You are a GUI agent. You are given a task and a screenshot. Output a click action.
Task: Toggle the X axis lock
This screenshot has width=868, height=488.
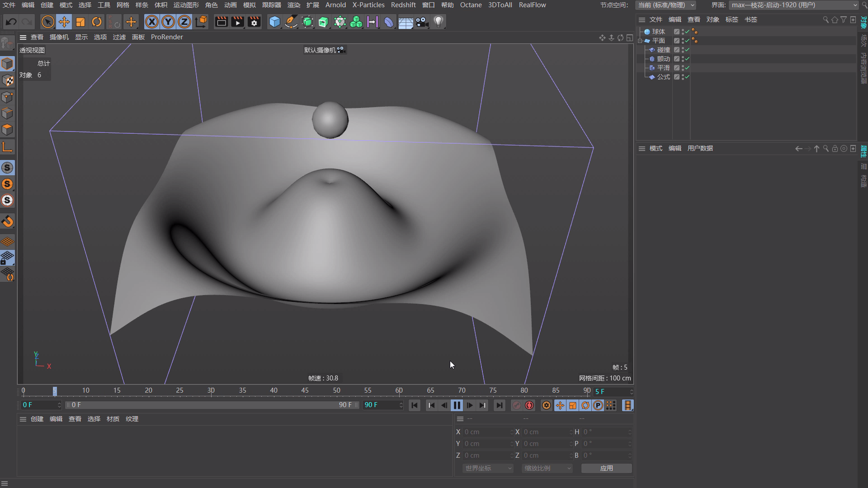coord(152,22)
